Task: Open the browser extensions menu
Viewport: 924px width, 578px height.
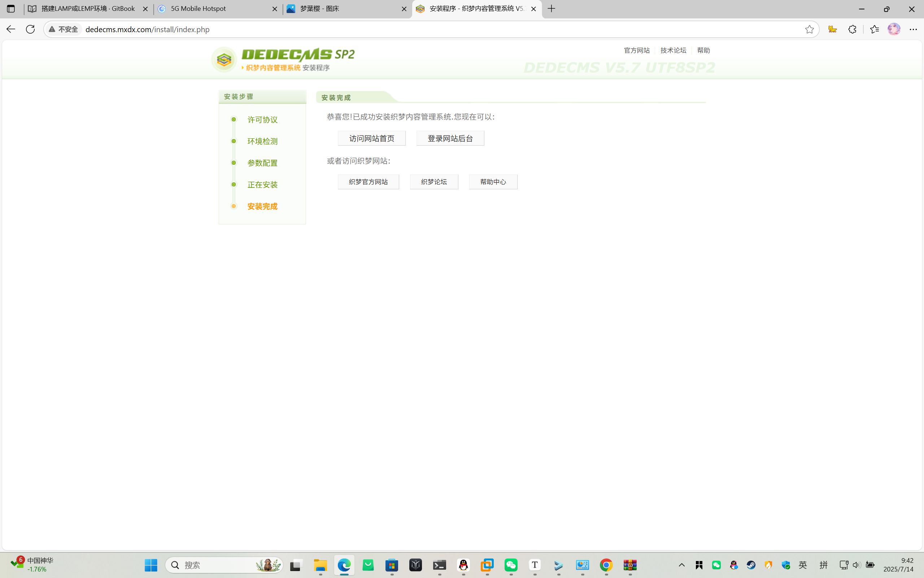Action: click(x=852, y=29)
